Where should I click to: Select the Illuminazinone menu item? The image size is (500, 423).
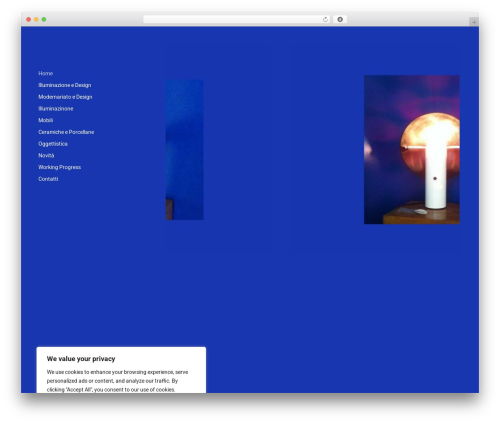[56, 108]
